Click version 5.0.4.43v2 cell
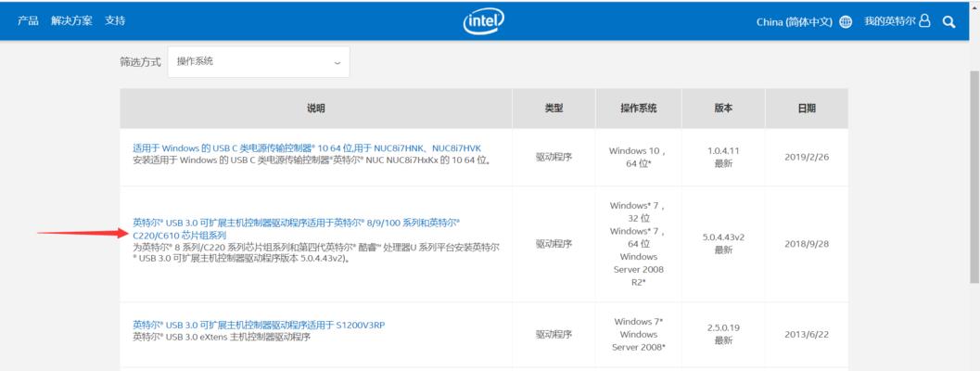The height and width of the screenshot is (371, 980). point(723,243)
